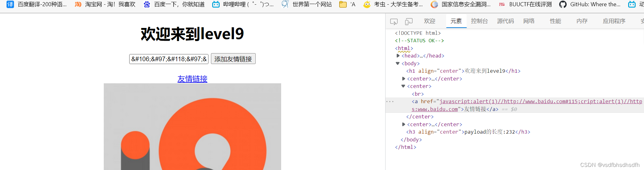644x170 pixels.
Task: Open the BUUCTF online judge bookmark icon
Action: click(x=502, y=4)
